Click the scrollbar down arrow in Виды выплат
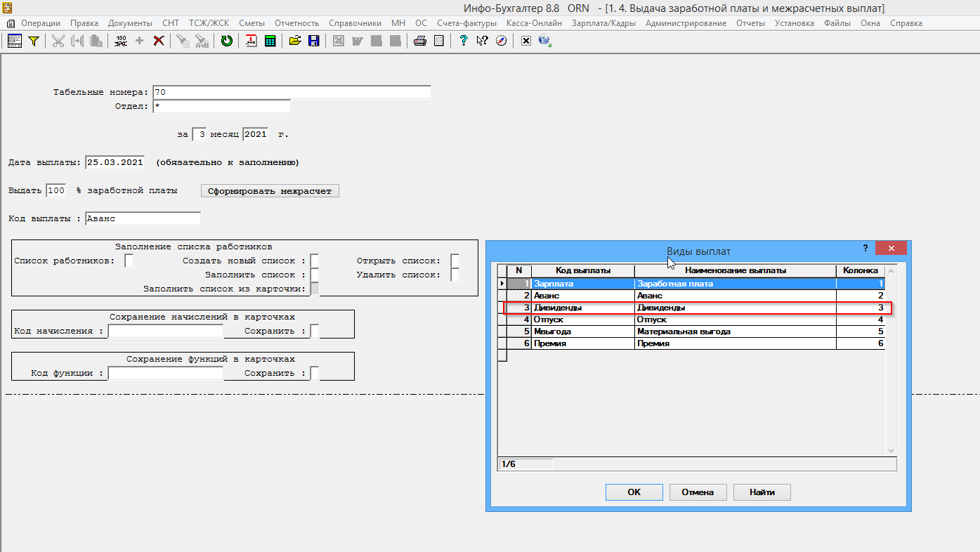 [x=891, y=450]
